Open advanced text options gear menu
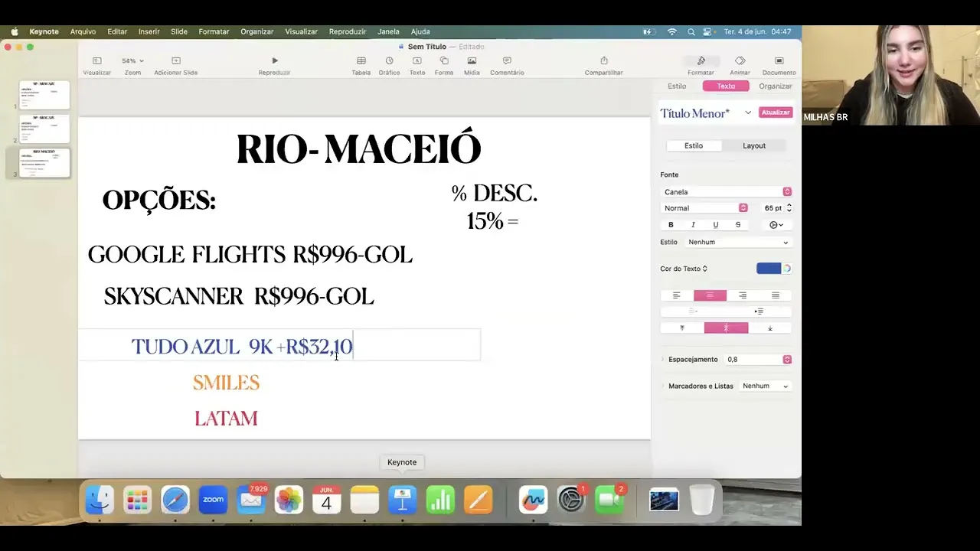This screenshot has height=551, width=980. click(776, 225)
